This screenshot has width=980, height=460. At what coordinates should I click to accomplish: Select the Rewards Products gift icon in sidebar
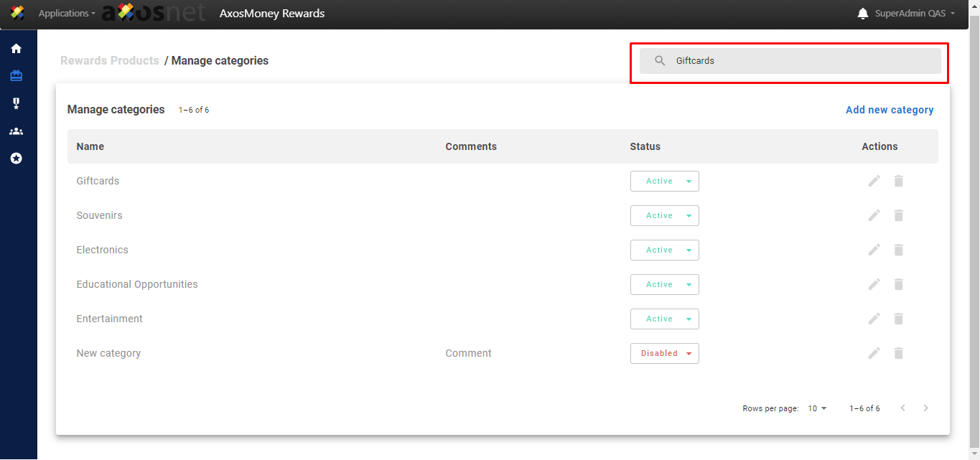click(16, 76)
